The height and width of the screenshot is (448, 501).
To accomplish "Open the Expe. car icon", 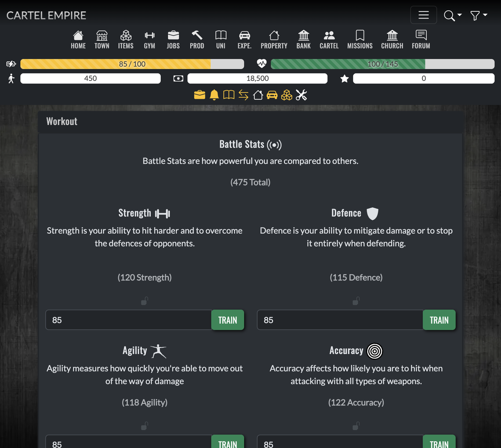I will [245, 35].
